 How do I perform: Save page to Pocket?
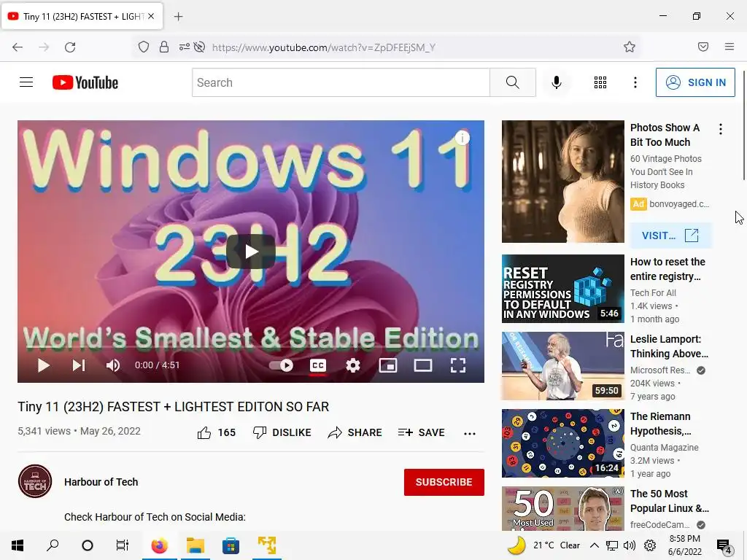(x=703, y=47)
